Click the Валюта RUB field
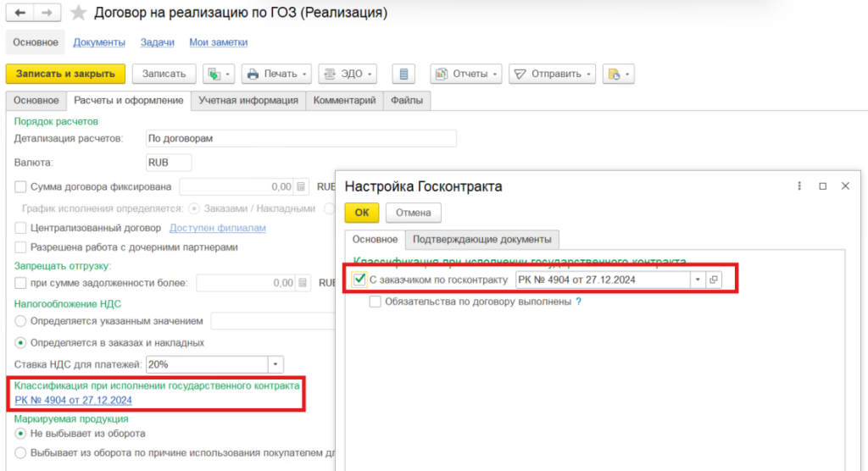868x471 pixels. (x=169, y=163)
